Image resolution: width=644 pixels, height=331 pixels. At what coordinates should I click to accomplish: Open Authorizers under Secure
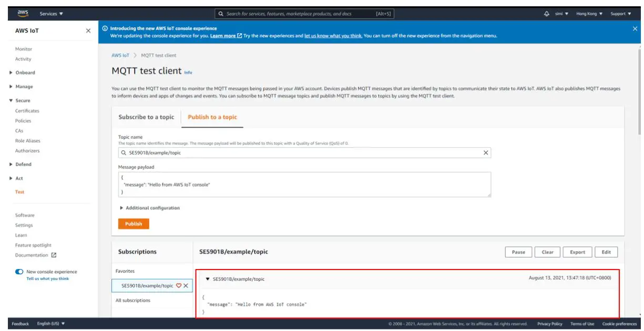[x=27, y=151]
